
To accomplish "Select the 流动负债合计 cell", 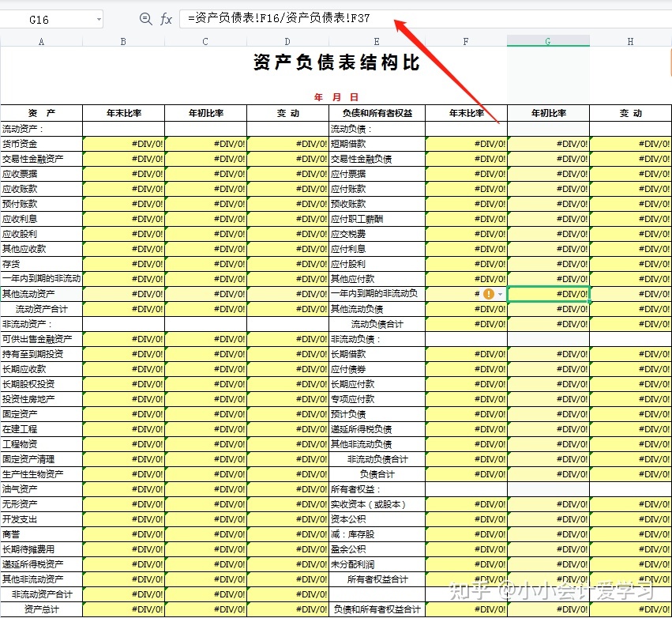I will click(x=377, y=324).
